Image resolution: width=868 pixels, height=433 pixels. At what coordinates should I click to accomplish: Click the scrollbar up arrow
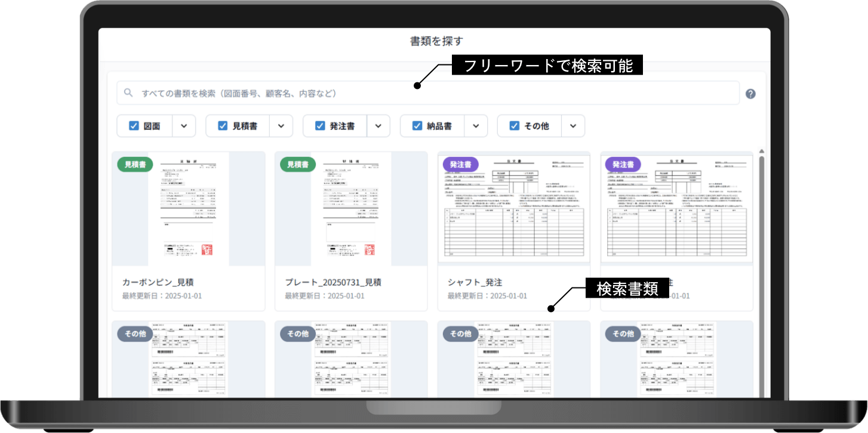pos(761,151)
